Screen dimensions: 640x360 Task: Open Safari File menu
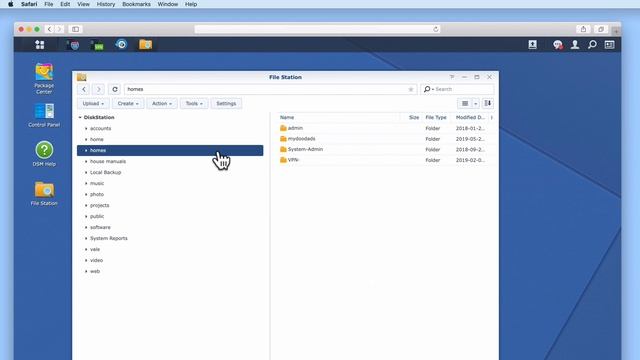point(49,4)
